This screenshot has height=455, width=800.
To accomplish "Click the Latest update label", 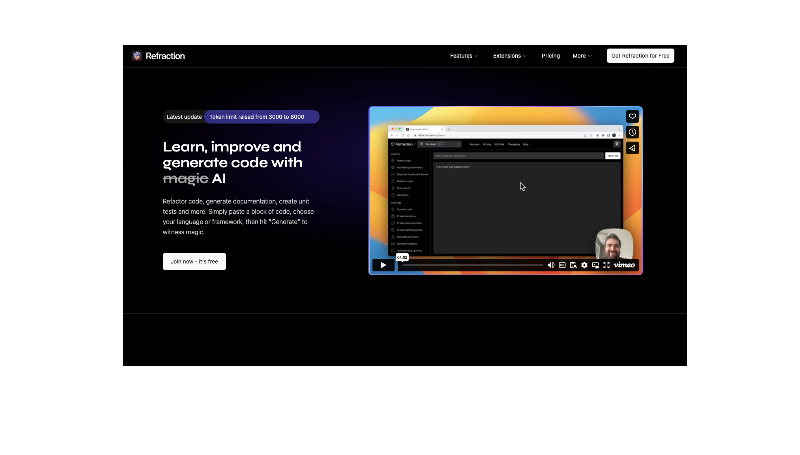I will click(x=184, y=117).
